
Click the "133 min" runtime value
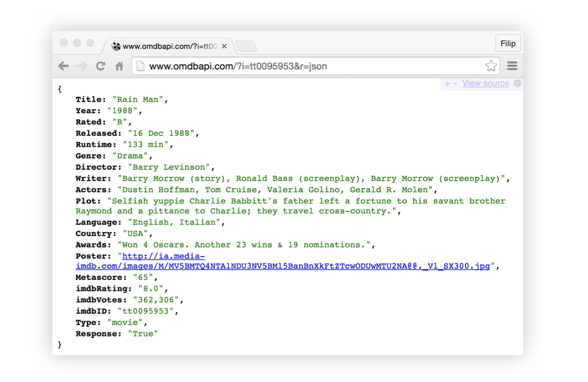(x=146, y=144)
